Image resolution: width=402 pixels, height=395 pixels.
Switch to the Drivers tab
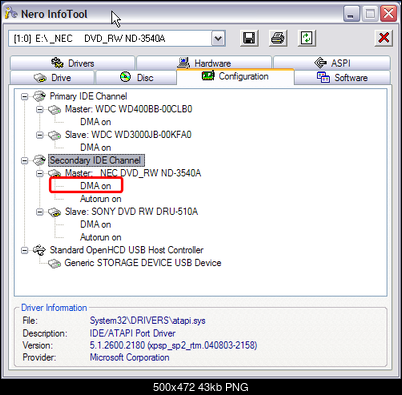point(72,63)
